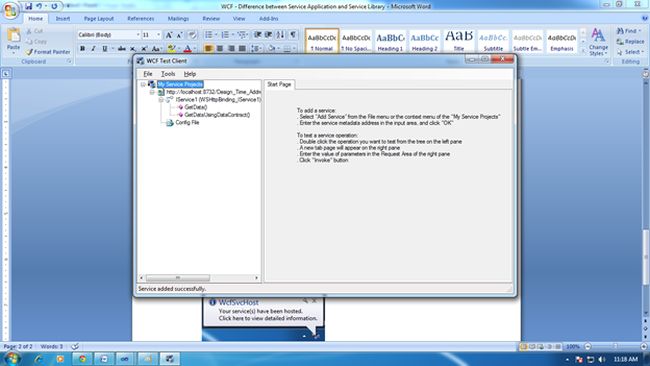Switch to the Insert ribbon tab
650x366 pixels.
(x=63, y=19)
